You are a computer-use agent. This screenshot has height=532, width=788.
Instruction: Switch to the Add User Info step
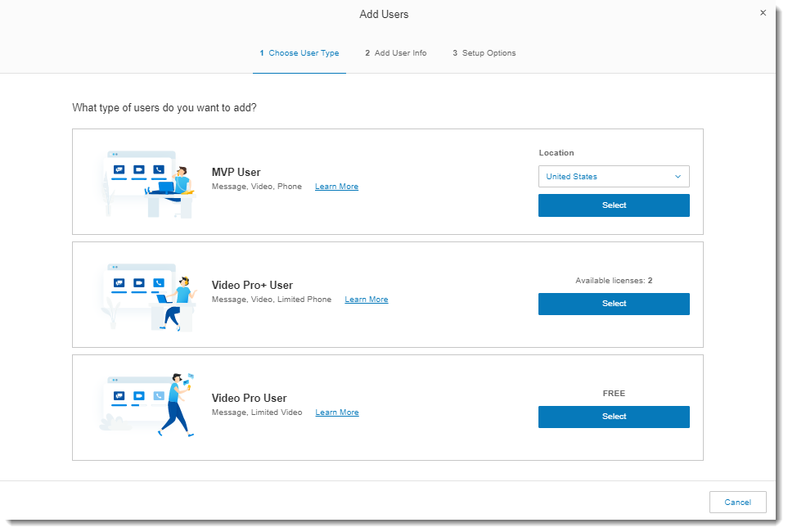(395, 52)
